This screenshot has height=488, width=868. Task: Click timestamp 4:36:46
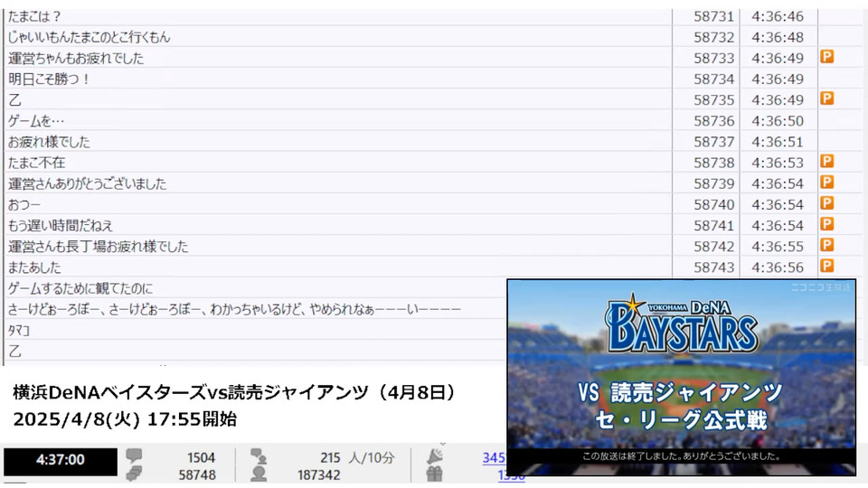778,16
